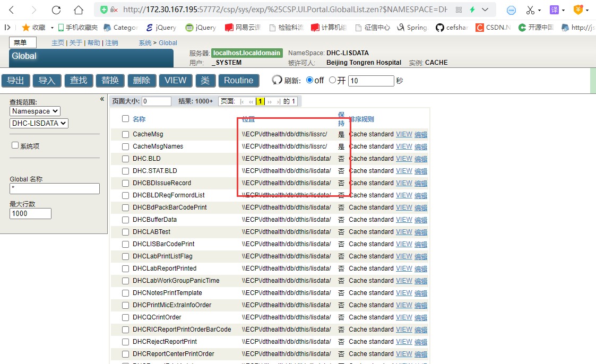Open the cefsharp GitHub bookmark
596x364 pixels.
452,28
